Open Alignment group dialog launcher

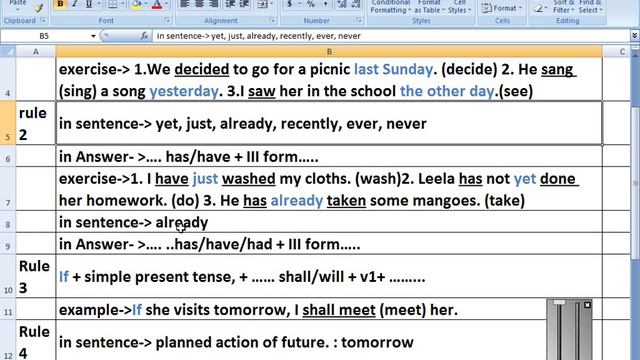click(x=272, y=20)
